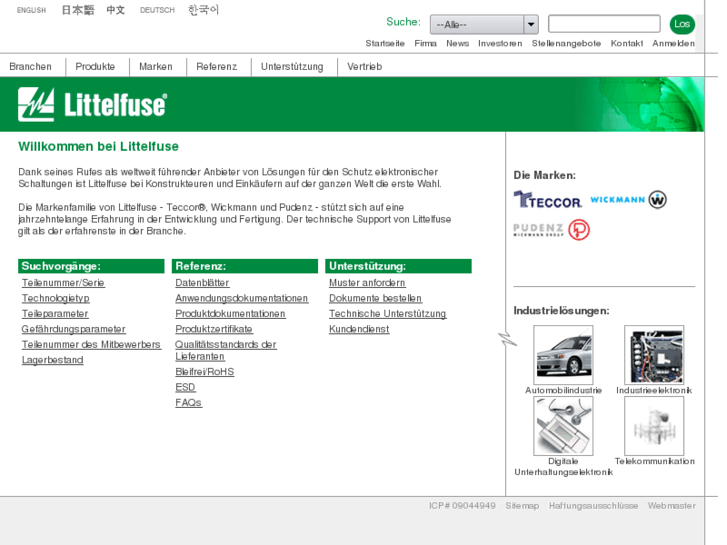This screenshot has width=727, height=545.
Task: Open the Kundendienst link
Action: pyautogui.click(x=359, y=329)
